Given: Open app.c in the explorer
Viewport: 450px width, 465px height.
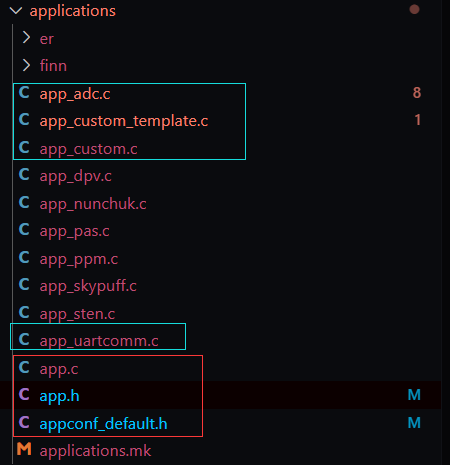Looking at the screenshot, I should pos(59,369).
